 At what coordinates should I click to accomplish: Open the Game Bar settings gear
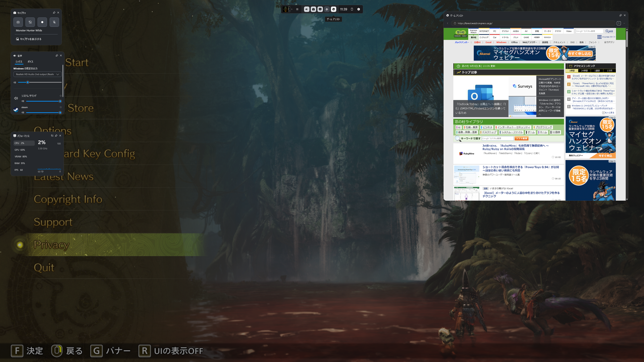[359, 9]
